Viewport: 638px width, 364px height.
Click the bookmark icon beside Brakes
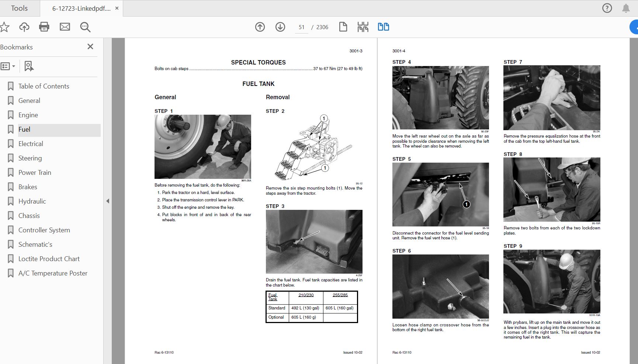click(x=11, y=187)
